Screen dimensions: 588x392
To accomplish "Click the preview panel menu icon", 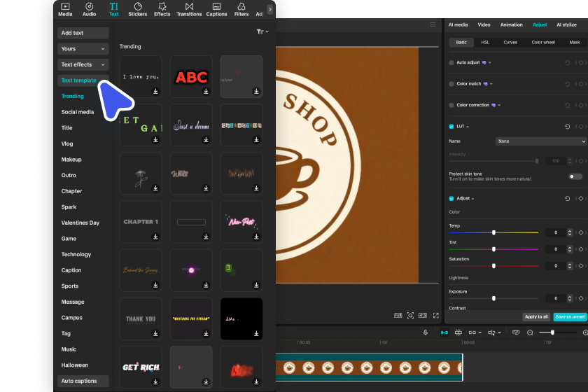I will (x=433, y=24).
